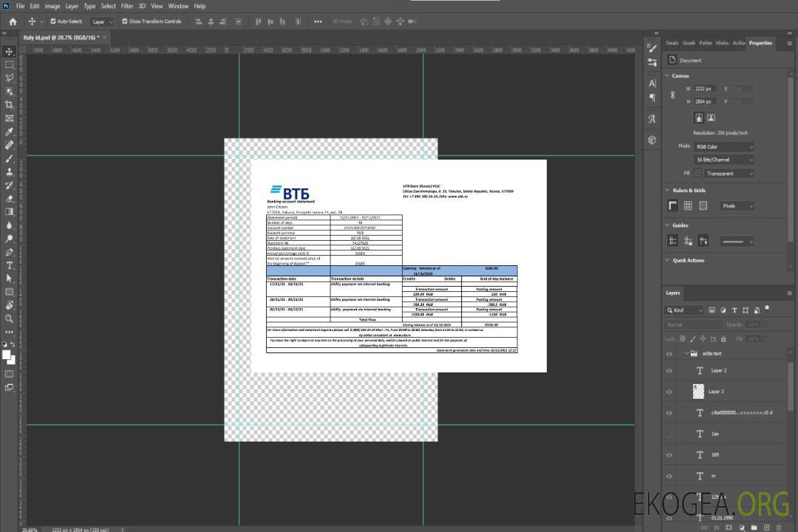Viewport: 798px width, 532px height.
Task: Open the Window menu
Action: [x=178, y=6]
